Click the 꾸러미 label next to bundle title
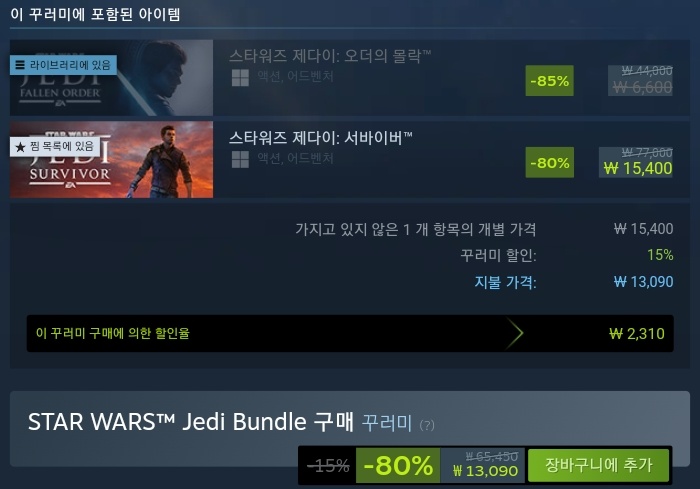The width and height of the screenshot is (700, 489). pos(387,422)
